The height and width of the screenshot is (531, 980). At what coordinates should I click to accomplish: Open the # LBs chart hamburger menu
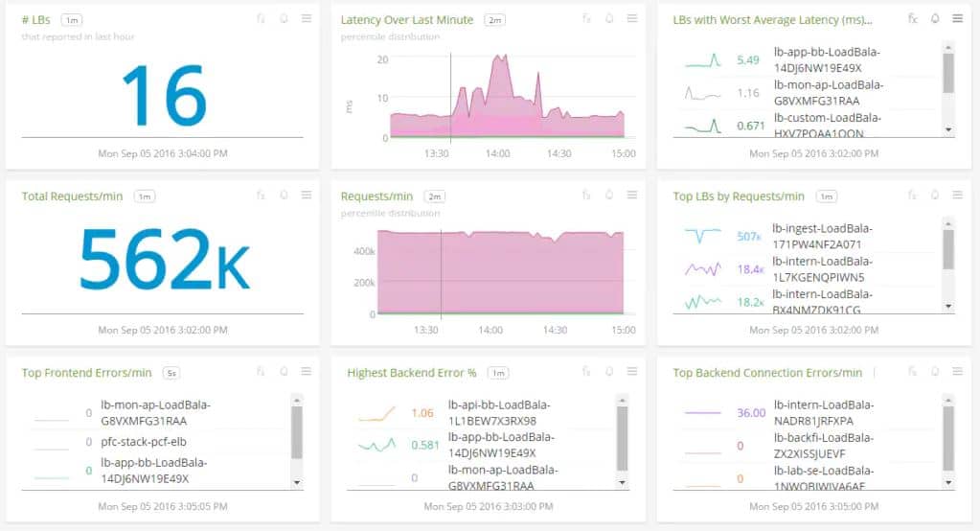pyautogui.click(x=307, y=19)
